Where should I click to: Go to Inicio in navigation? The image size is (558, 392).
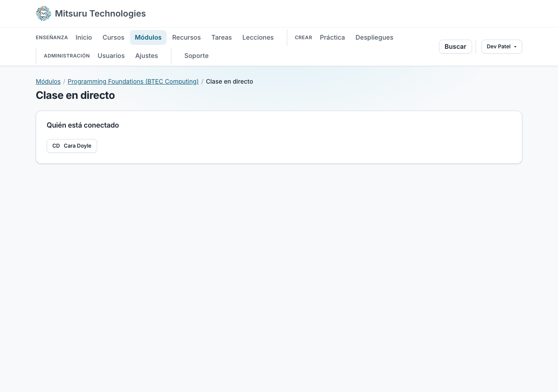pos(84,37)
